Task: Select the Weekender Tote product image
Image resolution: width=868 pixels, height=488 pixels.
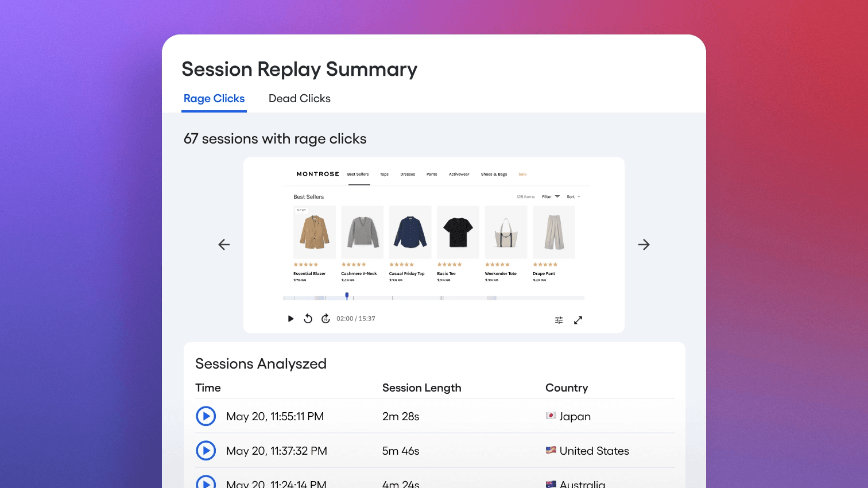Action: point(506,233)
